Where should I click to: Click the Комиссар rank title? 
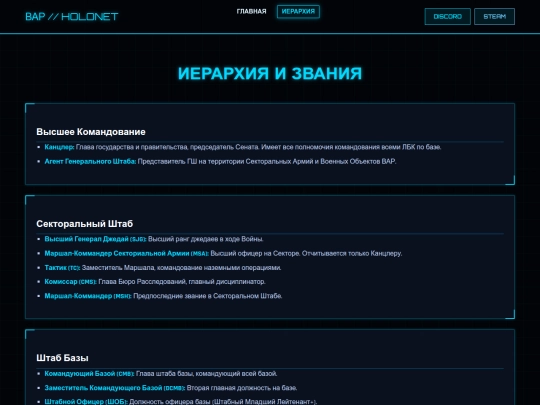70,282
